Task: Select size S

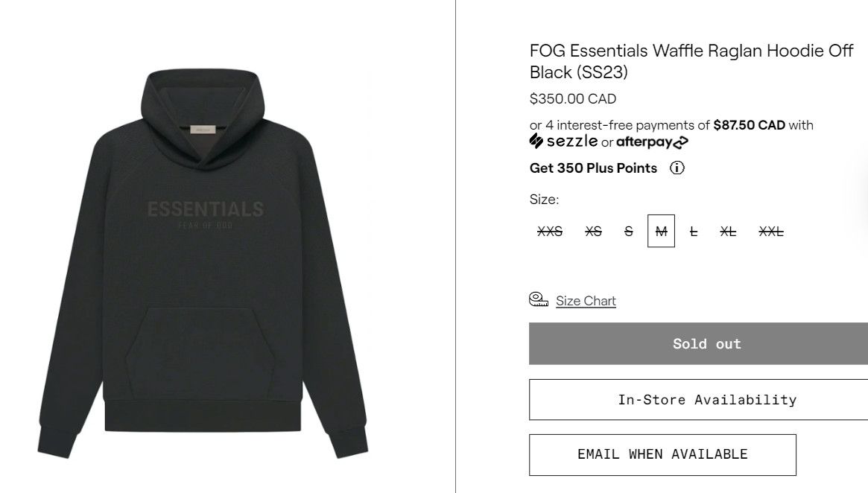Action: tap(628, 232)
